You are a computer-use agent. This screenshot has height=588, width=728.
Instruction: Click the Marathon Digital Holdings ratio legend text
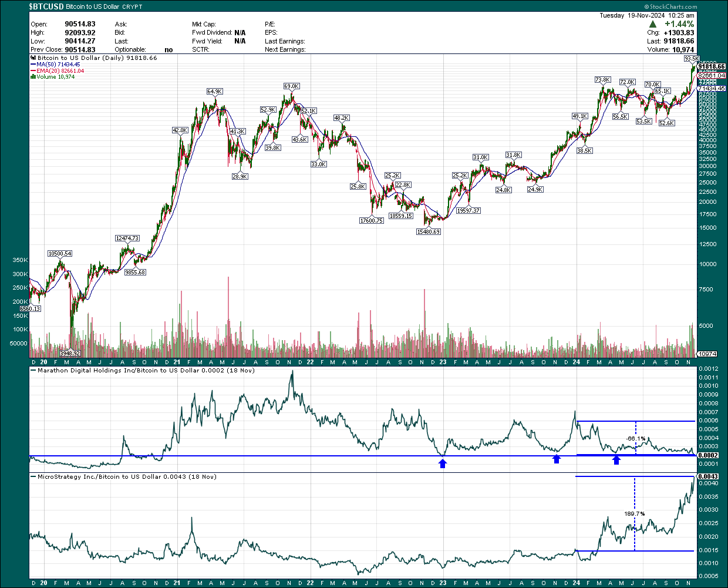tap(143, 371)
